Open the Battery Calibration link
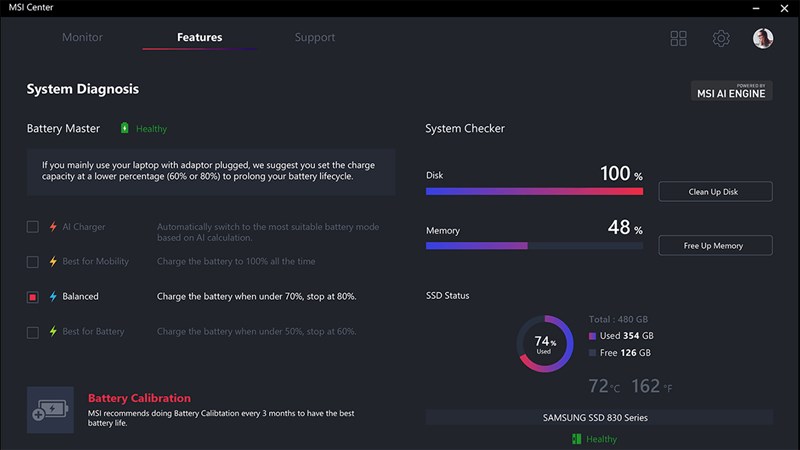This screenshot has width=800, height=450. coord(139,397)
